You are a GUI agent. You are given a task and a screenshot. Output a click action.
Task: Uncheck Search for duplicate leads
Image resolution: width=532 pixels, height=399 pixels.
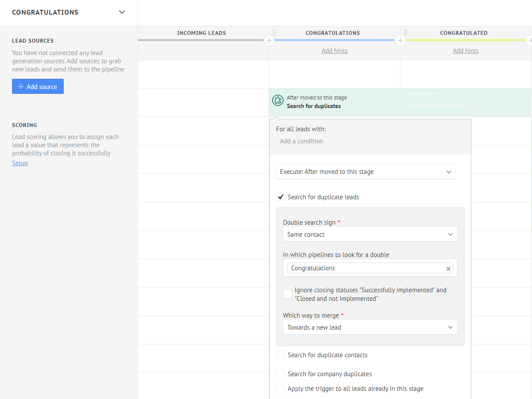280,197
